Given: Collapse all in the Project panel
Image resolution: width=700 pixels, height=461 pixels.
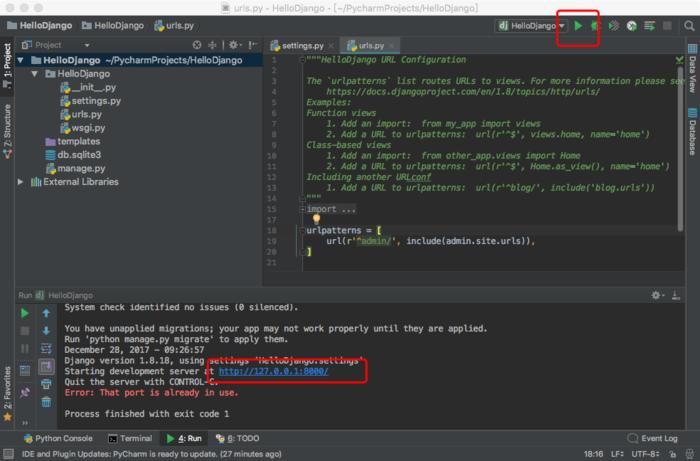Looking at the screenshot, I should click(x=212, y=45).
